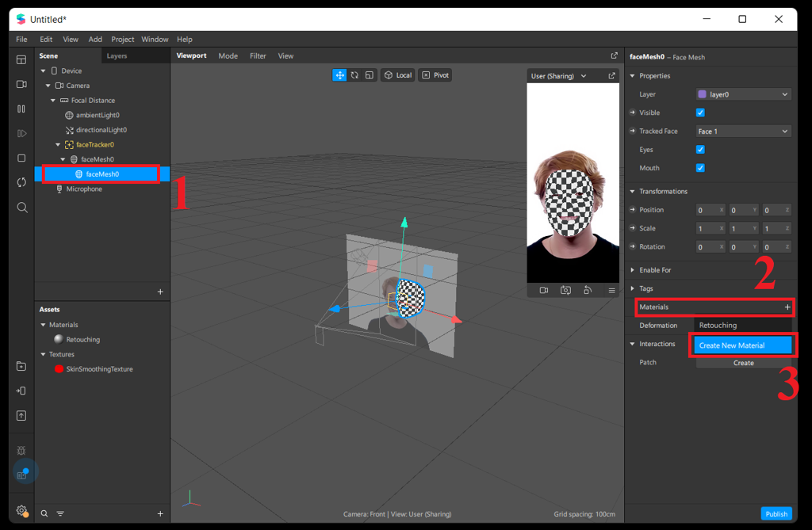Click the pause icon in left sidebar

21,109
